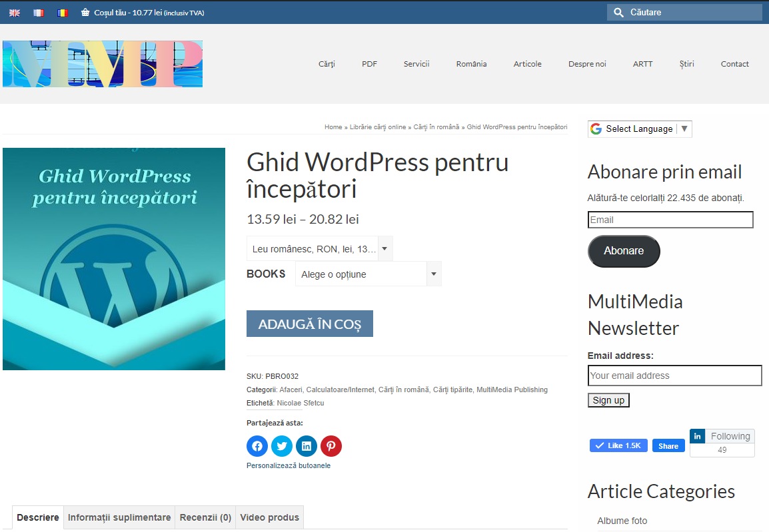Image resolution: width=769 pixels, height=532 pixels.
Task: Click the Facebook Like 1.5K button
Action: click(x=618, y=445)
